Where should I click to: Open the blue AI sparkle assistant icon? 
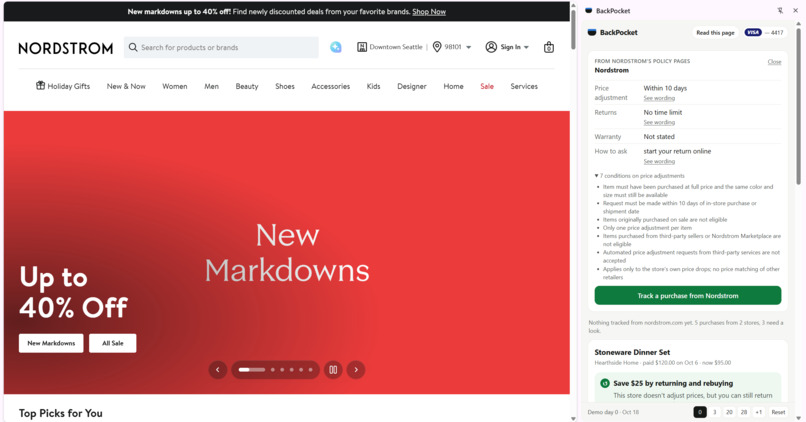[x=336, y=47]
